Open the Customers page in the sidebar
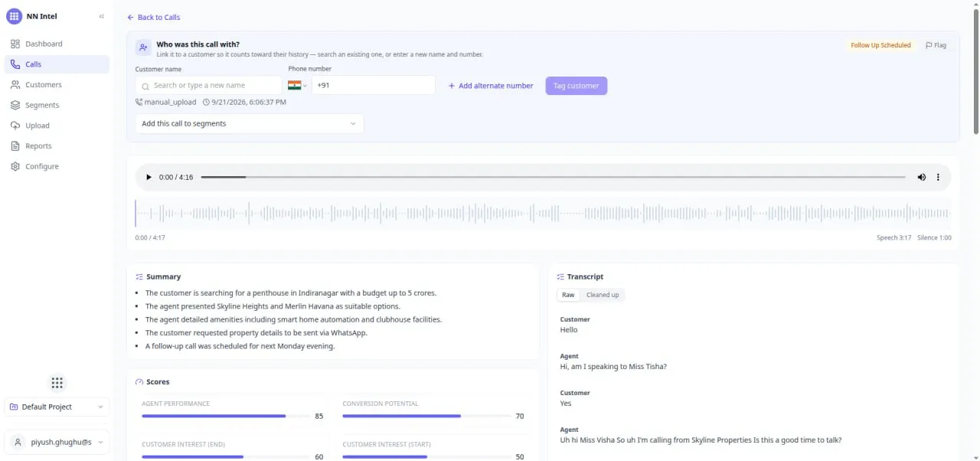Image resolution: width=980 pixels, height=461 pixels. click(x=57, y=85)
